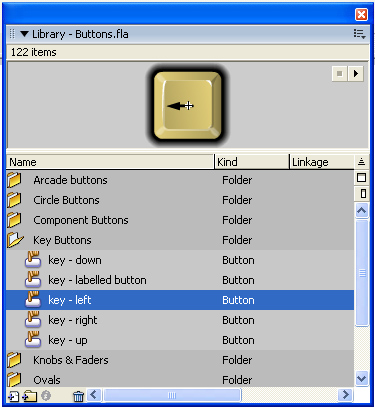
Task: Select key - labelled button item name
Action: tap(97, 280)
